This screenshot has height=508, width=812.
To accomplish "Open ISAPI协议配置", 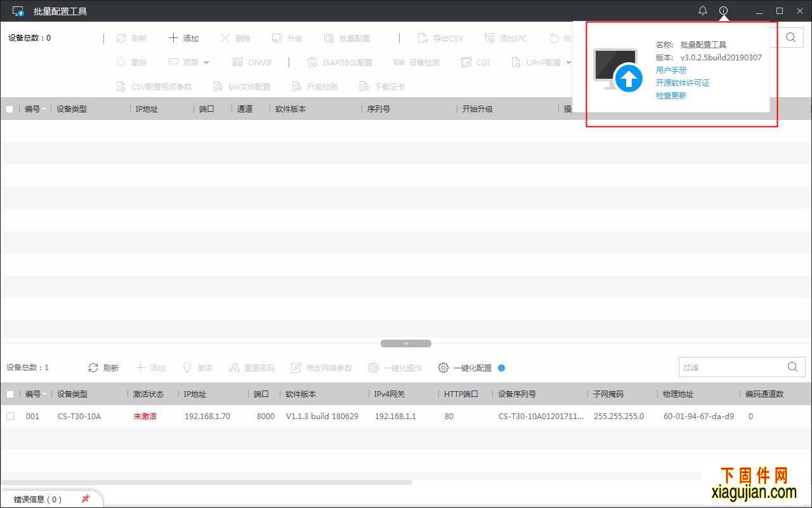I will click(339, 62).
